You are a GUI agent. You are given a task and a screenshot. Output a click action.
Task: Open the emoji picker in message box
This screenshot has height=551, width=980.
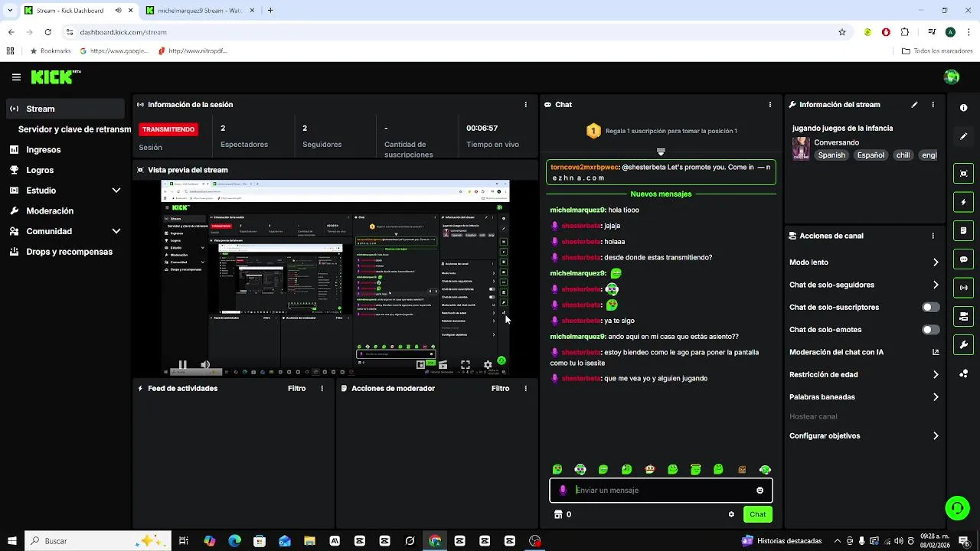coord(759,491)
